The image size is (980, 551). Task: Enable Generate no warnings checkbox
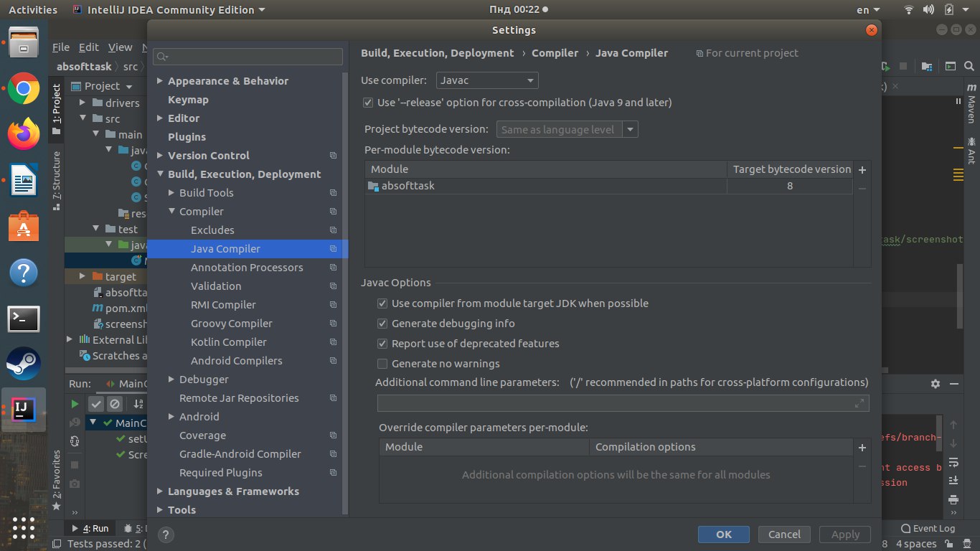tap(382, 364)
